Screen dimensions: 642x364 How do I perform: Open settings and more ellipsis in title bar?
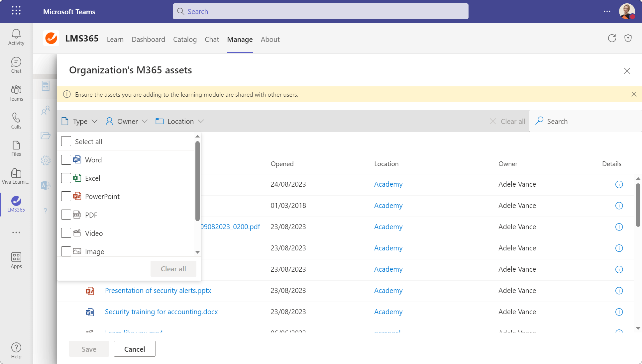(x=607, y=11)
